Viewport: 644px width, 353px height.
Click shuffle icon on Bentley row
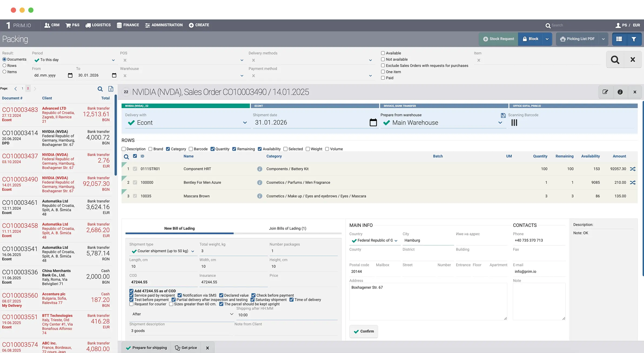[633, 182]
